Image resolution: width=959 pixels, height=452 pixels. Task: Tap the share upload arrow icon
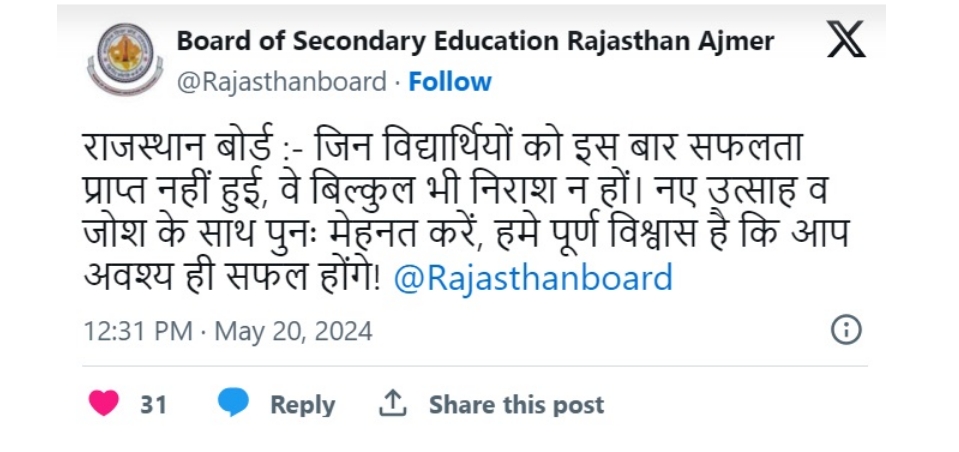coord(393,404)
